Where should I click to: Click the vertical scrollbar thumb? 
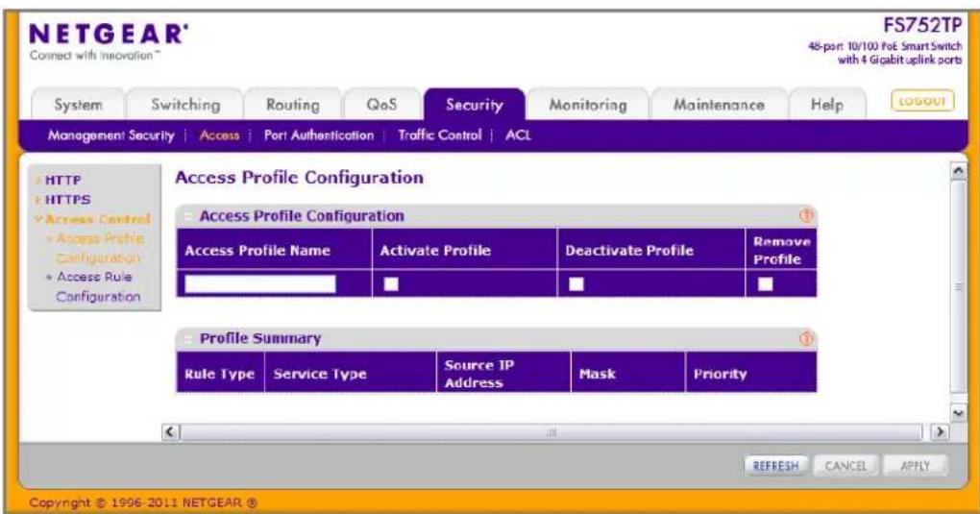point(958,286)
